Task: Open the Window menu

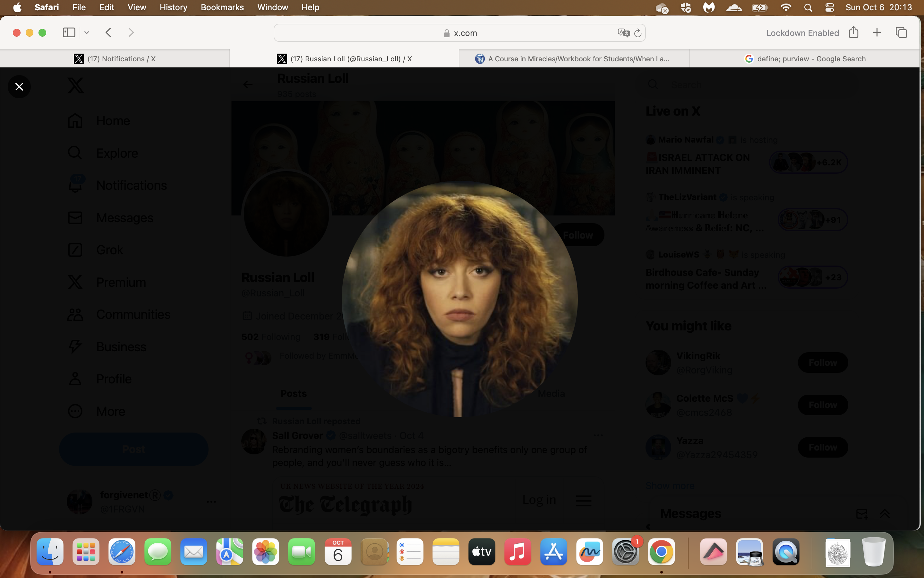Action: (x=273, y=7)
